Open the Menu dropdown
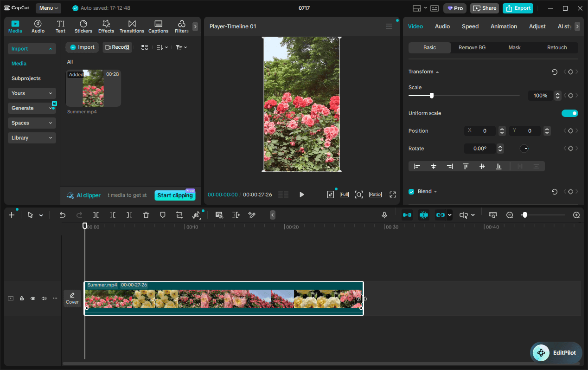This screenshot has width=588, height=370. [x=48, y=8]
